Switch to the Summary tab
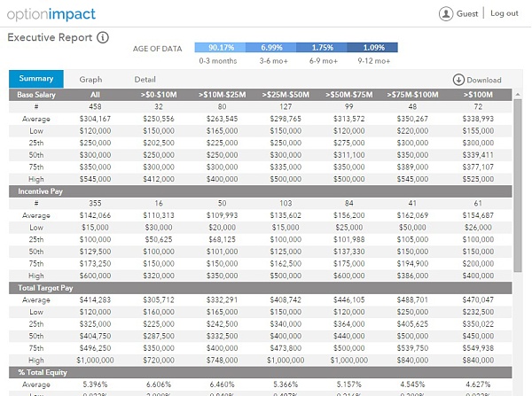 coord(36,79)
